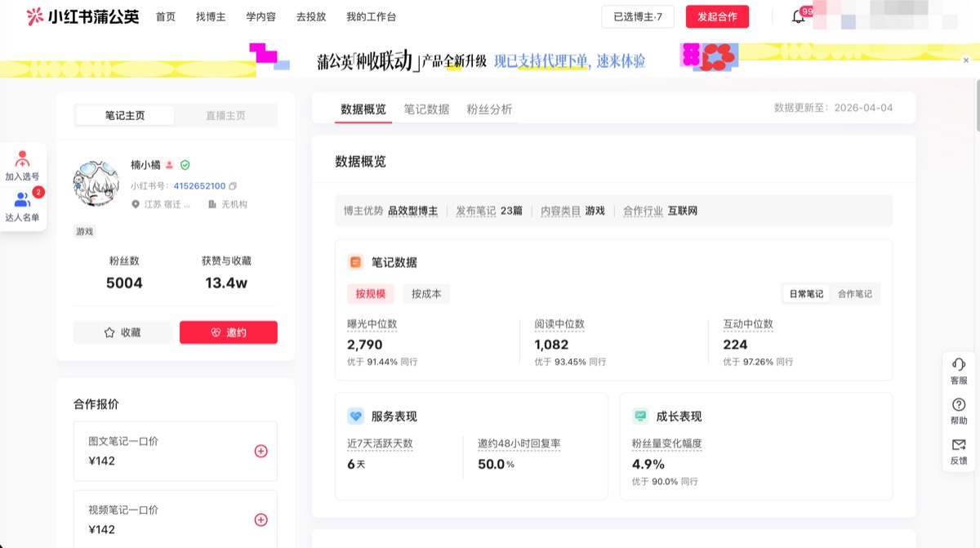The height and width of the screenshot is (548, 980).
Task: Open notifications via the bell icon
Action: click(x=797, y=16)
